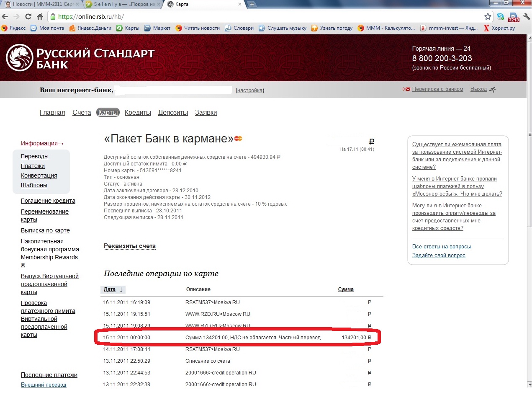This screenshot has width=532, height=395.
Task: Open the 'Карты' bookmark in bookmarks bar
Action: [x=128, y=28]
